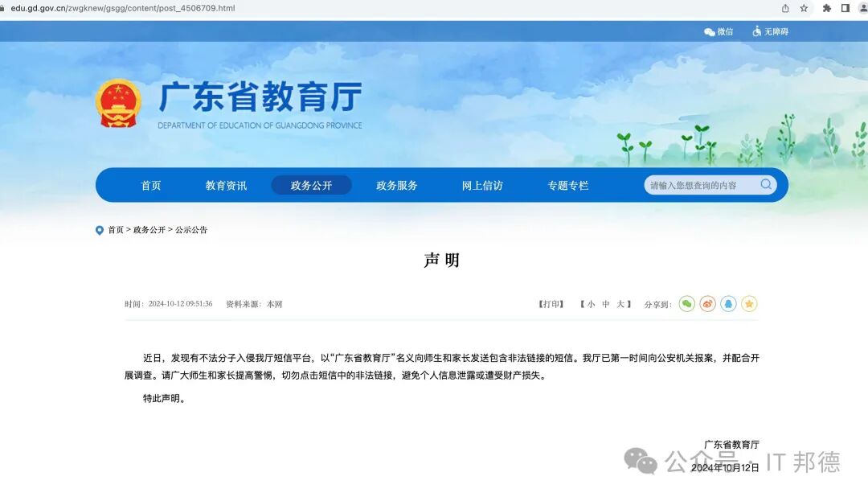Viewport: 868px width, 497px height.
Task: Click 首页 in the breadcrumb trail
Action: click(116, 230)
